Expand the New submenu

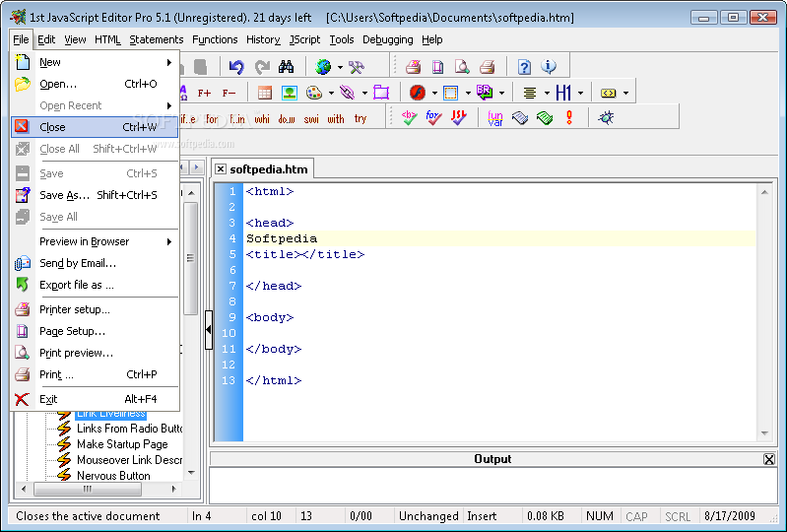95,62
